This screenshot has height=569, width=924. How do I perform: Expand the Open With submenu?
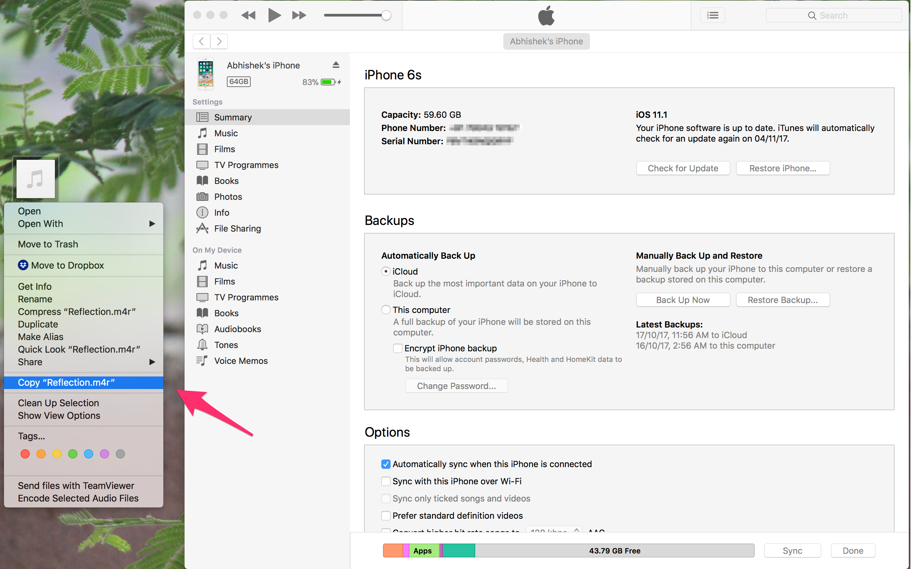tap(84, 224)
